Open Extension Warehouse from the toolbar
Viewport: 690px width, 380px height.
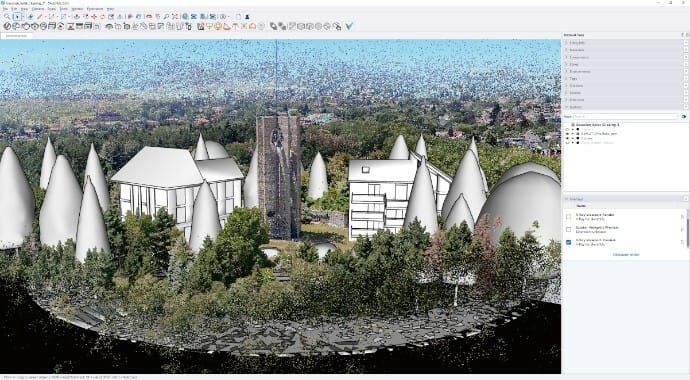pos(194,17)
